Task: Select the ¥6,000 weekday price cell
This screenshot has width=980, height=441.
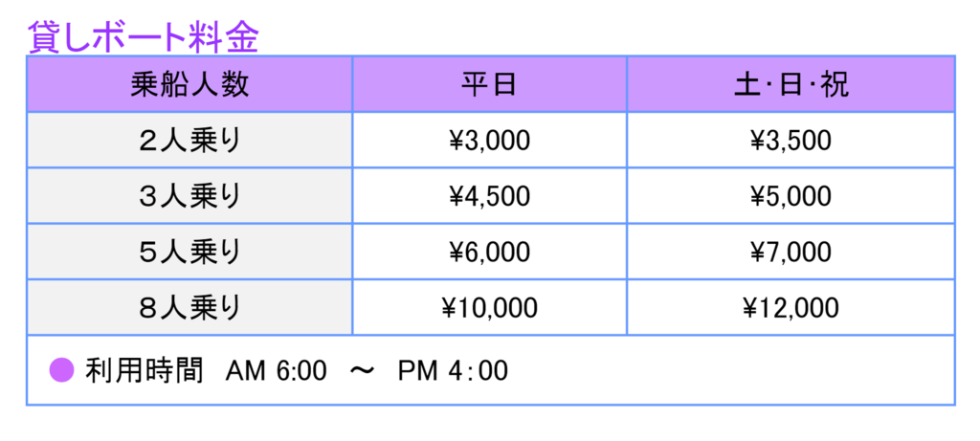Action: 489,252
